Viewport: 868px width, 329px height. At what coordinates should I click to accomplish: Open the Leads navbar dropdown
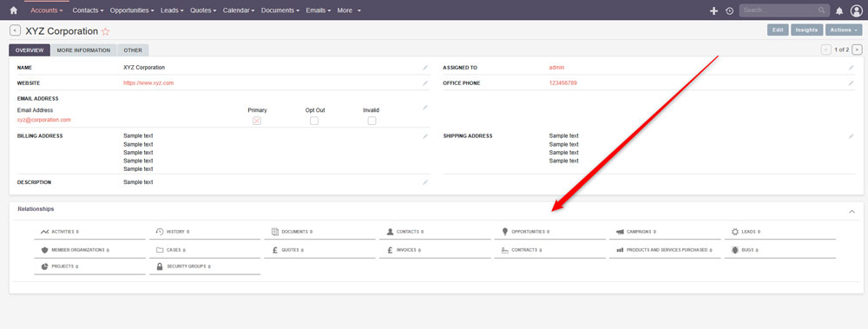click(x=172, y=10)
